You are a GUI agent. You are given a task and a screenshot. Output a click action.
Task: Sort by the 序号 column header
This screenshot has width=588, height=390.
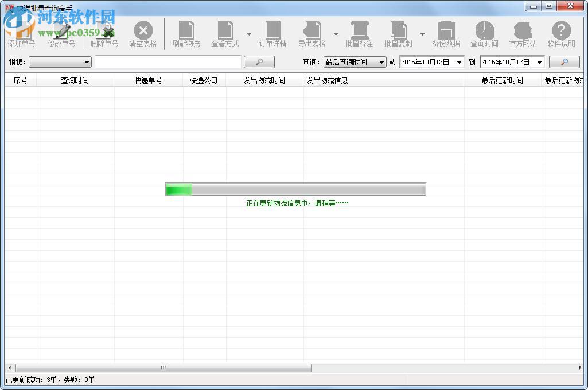[x=21, y=80]
